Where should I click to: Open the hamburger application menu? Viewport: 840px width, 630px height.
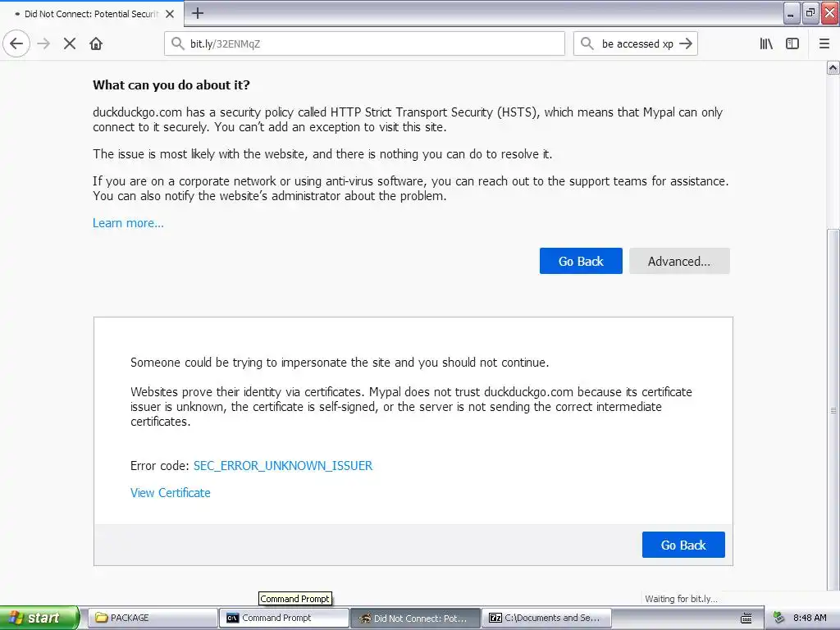click(x=824, y=43)
